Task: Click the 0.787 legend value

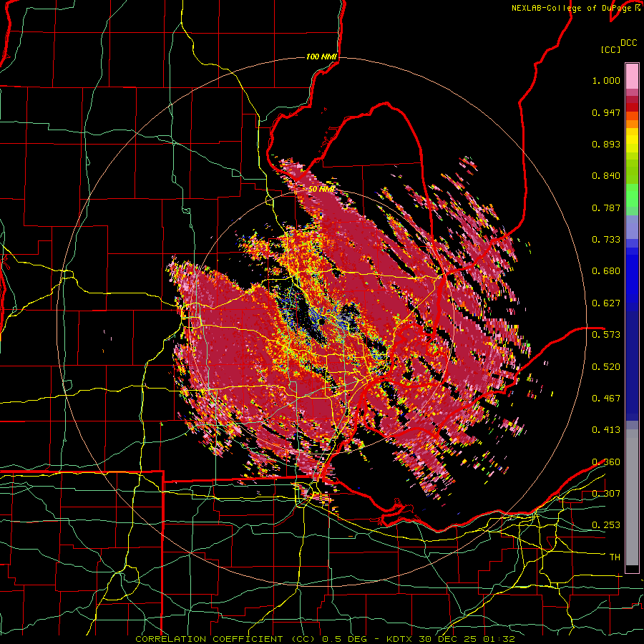Action: pyautogui.click(x=606, y=208)
